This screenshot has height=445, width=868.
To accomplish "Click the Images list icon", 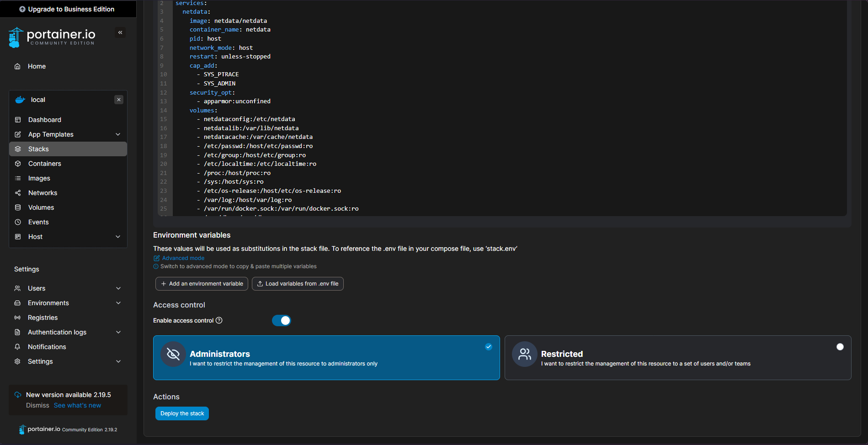I will click(18, 178).
